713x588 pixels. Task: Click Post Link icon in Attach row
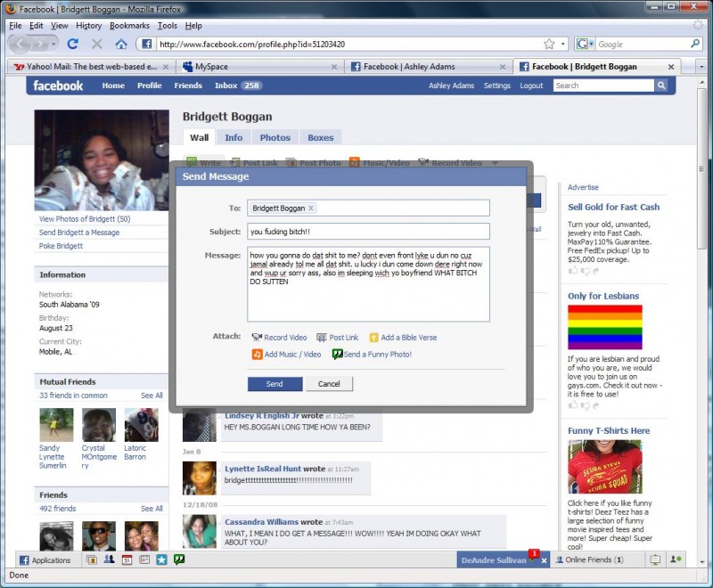click(322, 337)
